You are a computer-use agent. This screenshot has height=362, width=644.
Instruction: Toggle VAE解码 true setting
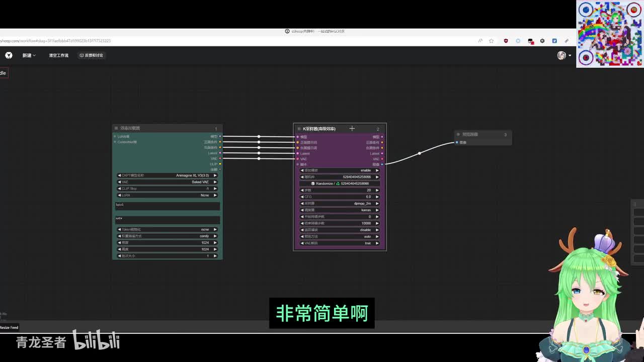[340, 243]
